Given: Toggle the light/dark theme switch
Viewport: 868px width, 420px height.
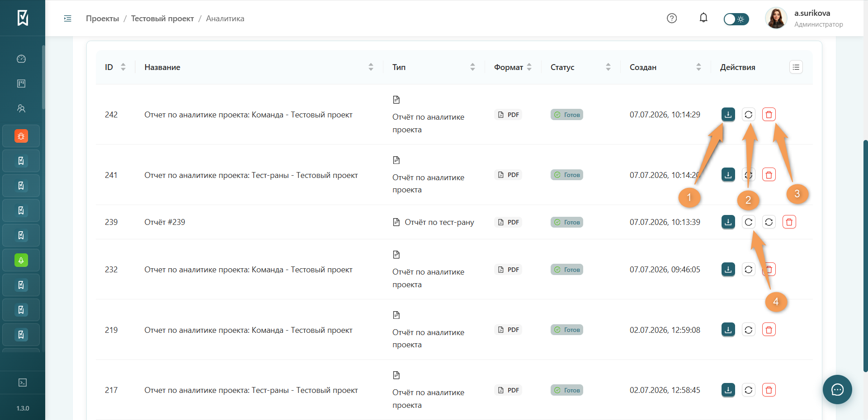Looking at the screenshot, I should pyautogui.click(x=736, y=19).
